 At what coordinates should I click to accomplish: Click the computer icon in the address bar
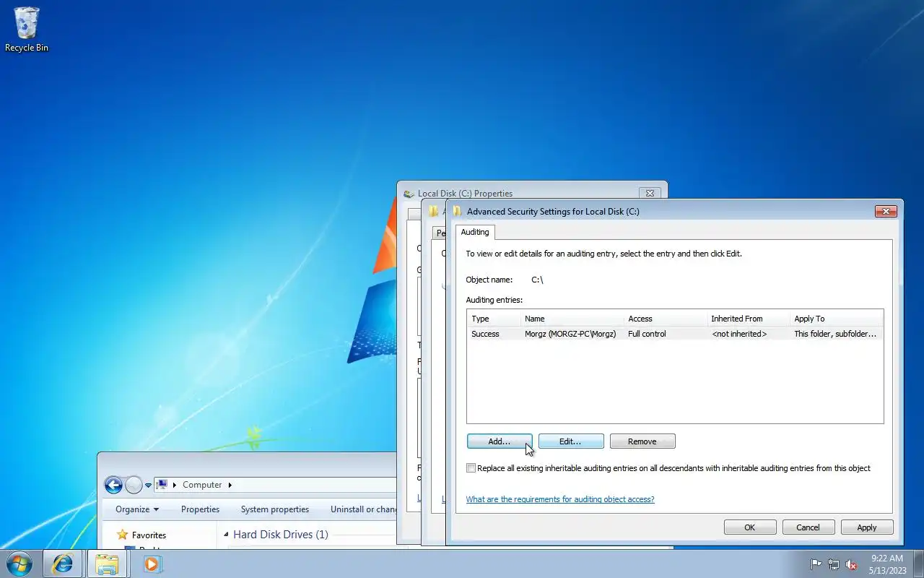coord(162,485)
